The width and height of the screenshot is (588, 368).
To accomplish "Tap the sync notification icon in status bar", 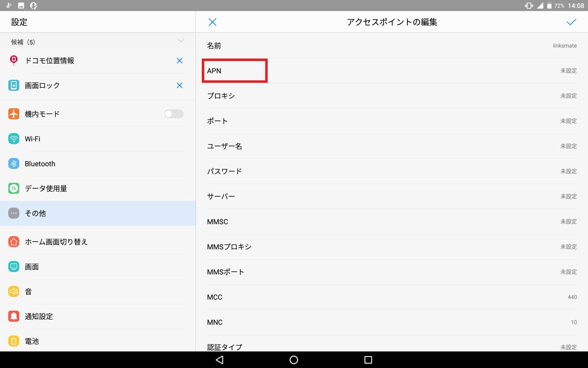I will pyautogui.click(x=34, y=6).
